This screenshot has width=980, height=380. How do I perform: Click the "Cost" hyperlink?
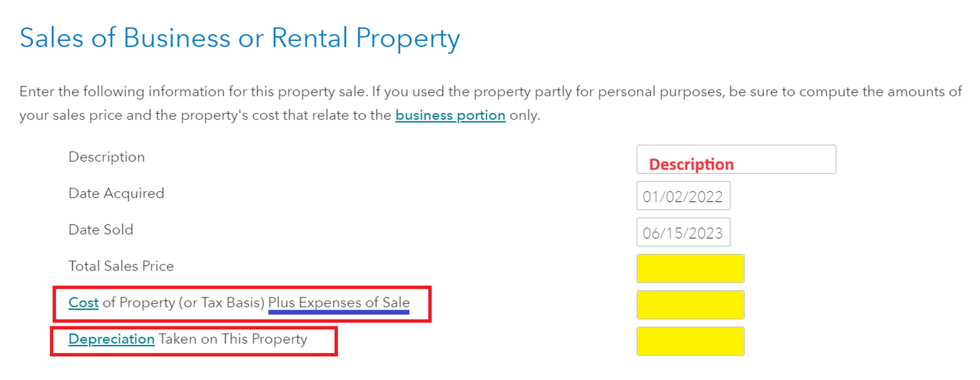point(83,303)
